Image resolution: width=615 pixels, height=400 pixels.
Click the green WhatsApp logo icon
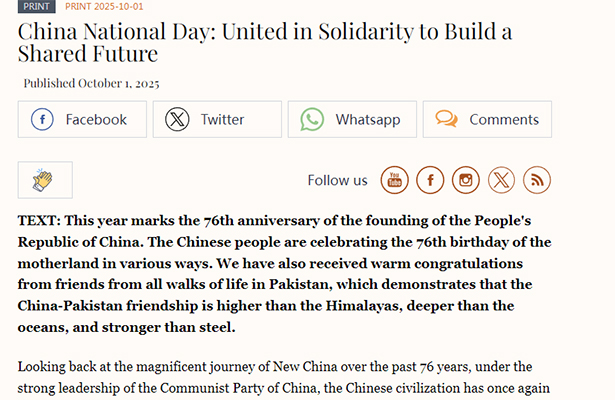[312, 120]
